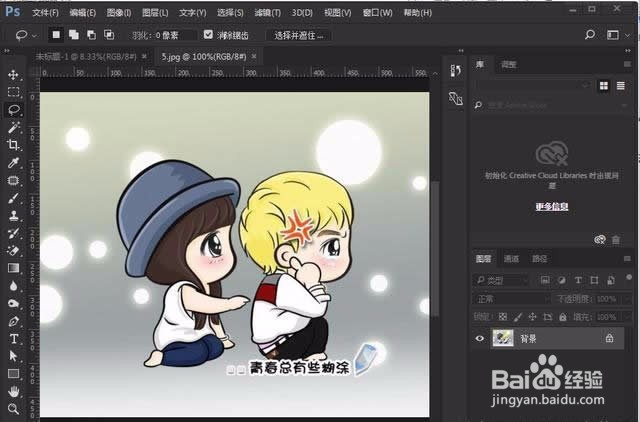Select the Crop tool

tap(13, 145)
